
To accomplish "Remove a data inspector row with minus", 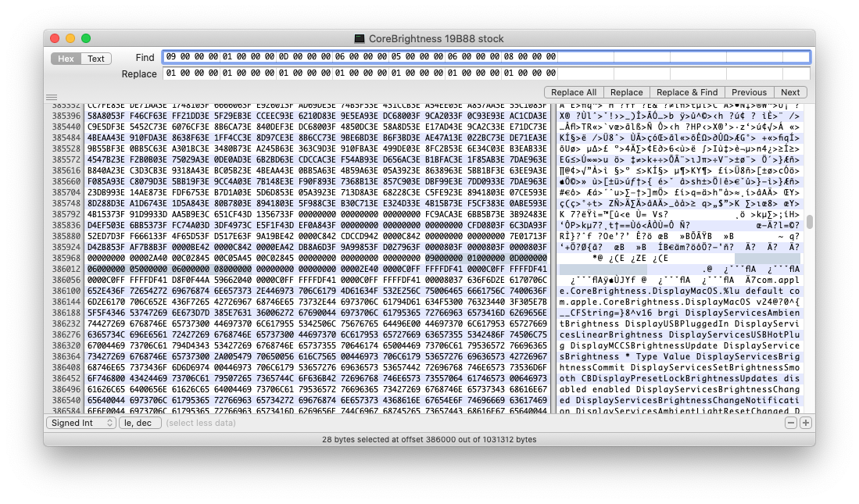I will pos(790,423).
